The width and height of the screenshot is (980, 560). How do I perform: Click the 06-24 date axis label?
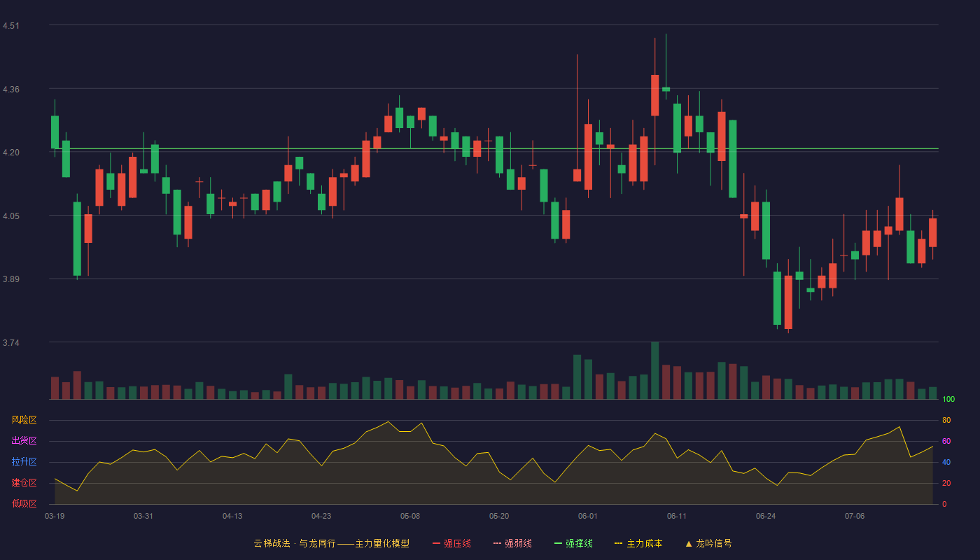766,516
